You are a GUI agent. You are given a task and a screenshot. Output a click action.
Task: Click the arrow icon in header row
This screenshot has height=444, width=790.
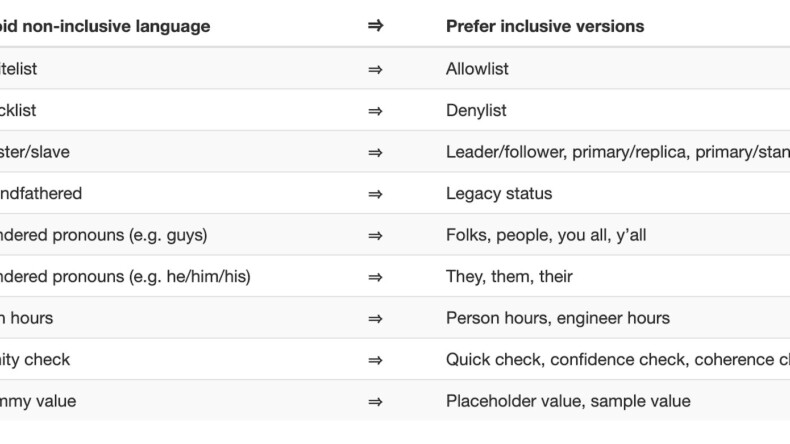point(375,26)
